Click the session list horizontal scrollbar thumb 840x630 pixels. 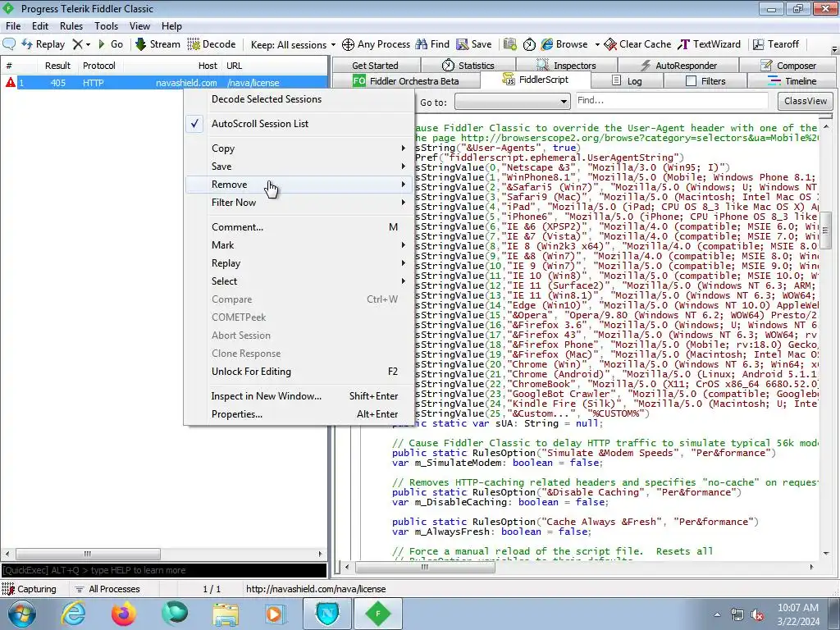tap(88, 554)
